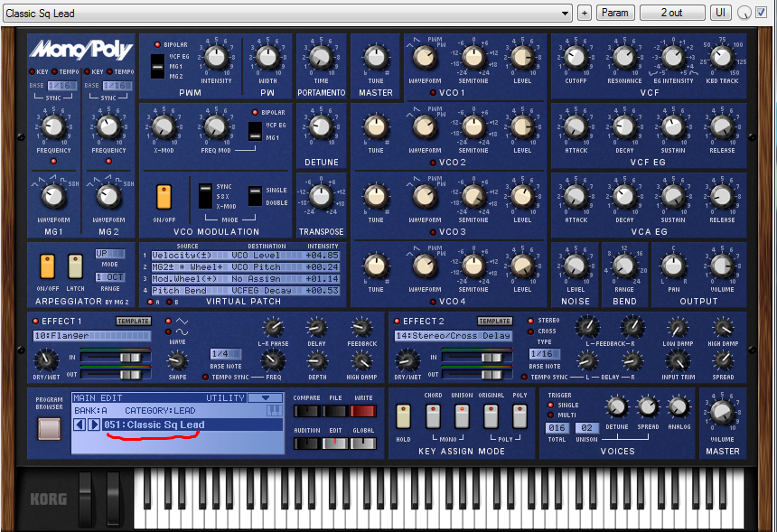Select next program arrow
The width and height of the screenshot is (777, 532).
tap(94, 425)
